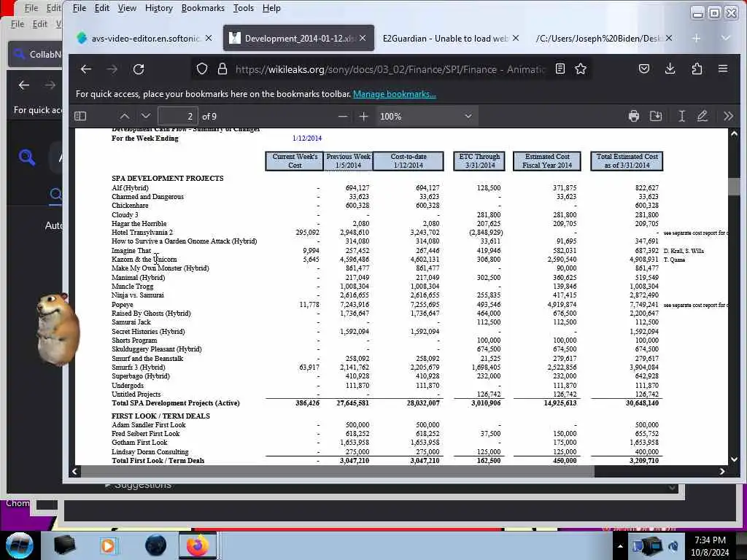747x560 pixels.
Task: Open the Firefox taskbar icon
Action: (197, 545)
